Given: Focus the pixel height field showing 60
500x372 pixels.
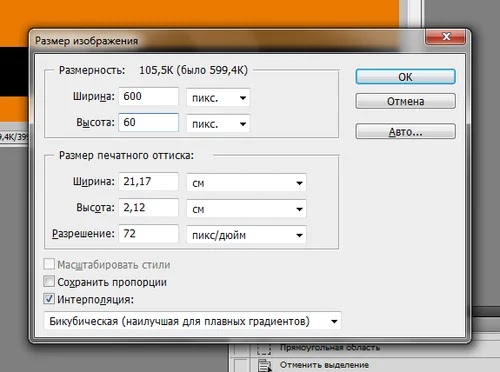Looking at the screenshot, I should (x=149, y=122).
